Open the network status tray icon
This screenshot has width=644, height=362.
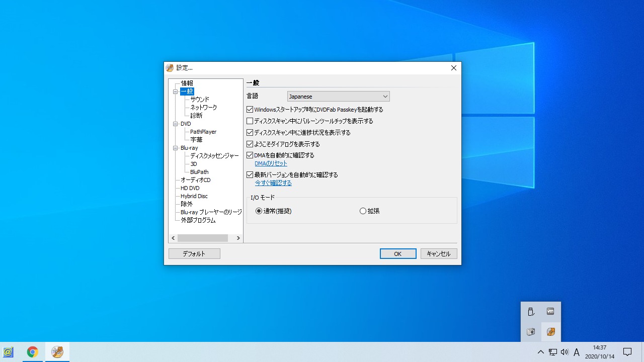point(553,352)
